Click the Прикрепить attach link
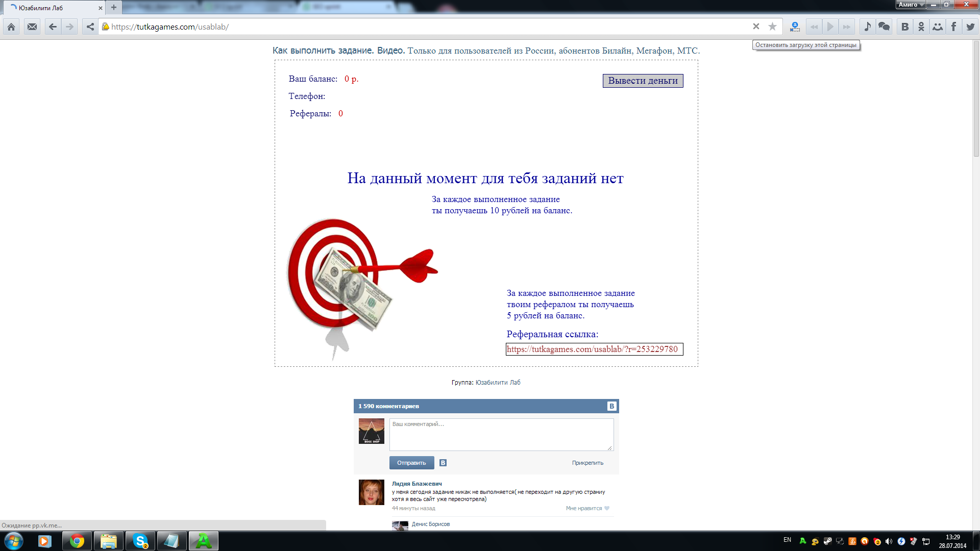 [587, 463]
